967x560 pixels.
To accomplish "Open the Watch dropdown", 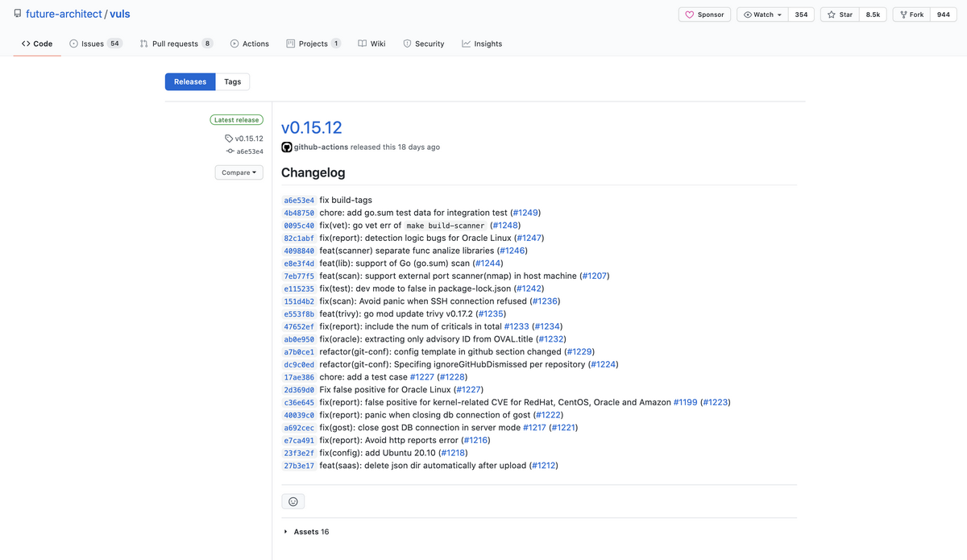I will coord(762,15).
